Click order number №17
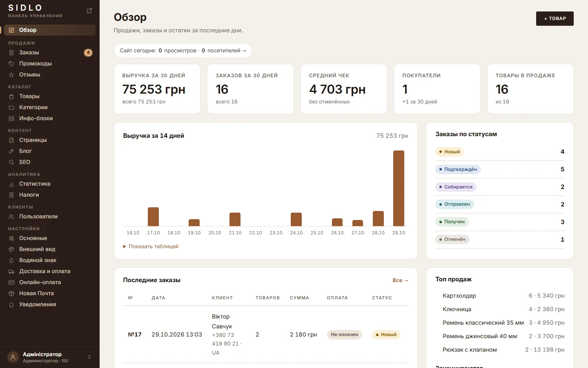This screenshot has height=368, width=588. [135, 334]
